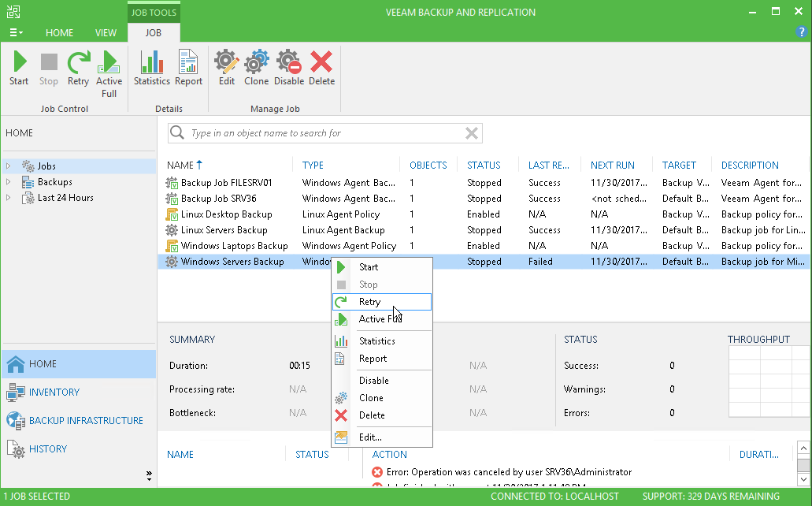Viewport: 812px width, 506px height.
Task: Expand the navigation pane overflow chevron
Action: click(149, 475)
